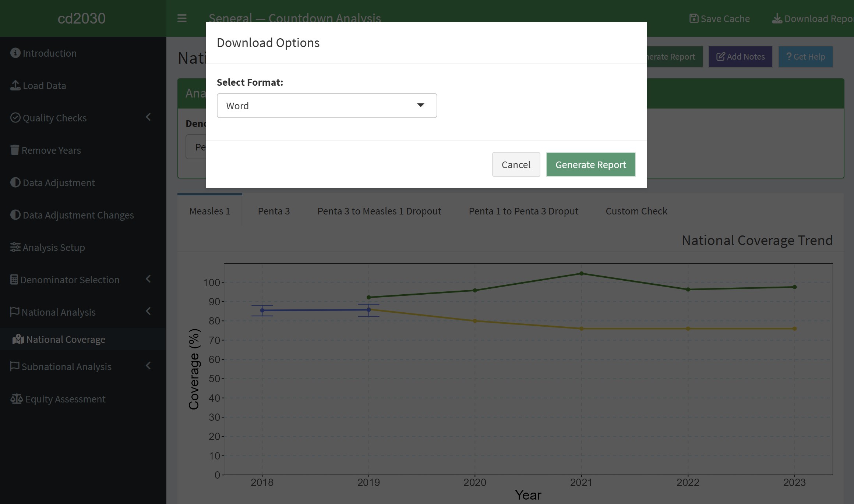Click the Save Cache disk icon
The height and width of the screenshot is (504, 854).
pos(694,18)
